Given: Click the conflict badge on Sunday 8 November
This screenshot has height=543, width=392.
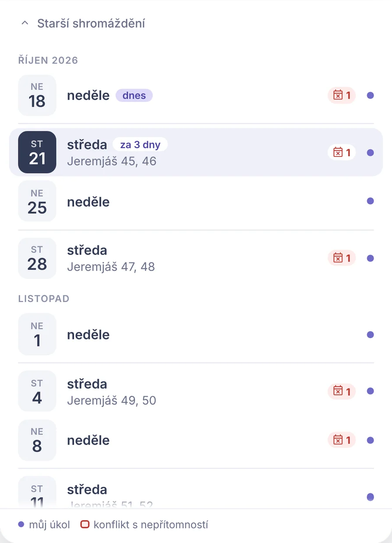Looking at the screenshot, I should pyautogui.click(x=342, y=440).
